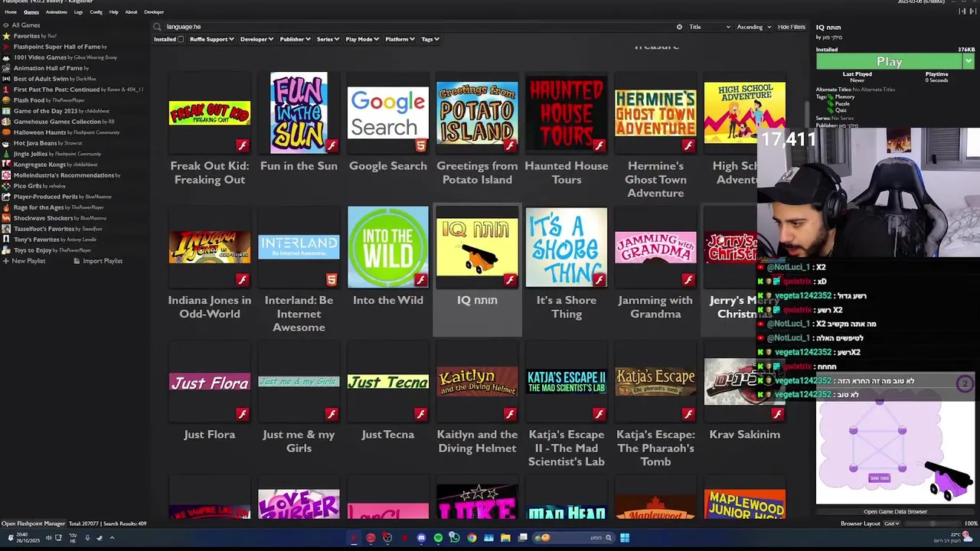Change the Browser Layout Grid dropdown

click(x=892, y=523)
